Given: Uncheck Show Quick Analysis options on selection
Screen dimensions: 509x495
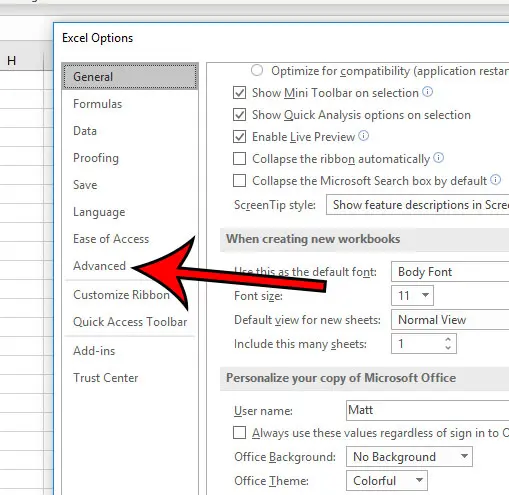Looking at the screenshot, I should coord(239,115).
